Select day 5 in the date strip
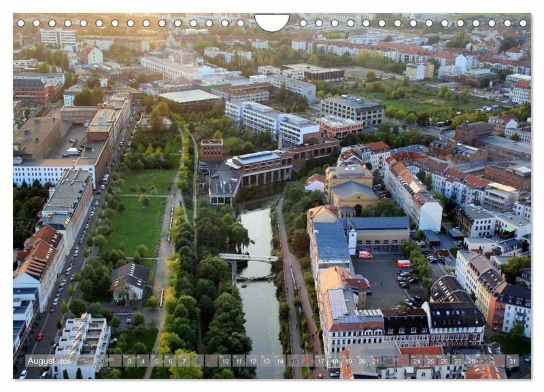 coord(156,361)
